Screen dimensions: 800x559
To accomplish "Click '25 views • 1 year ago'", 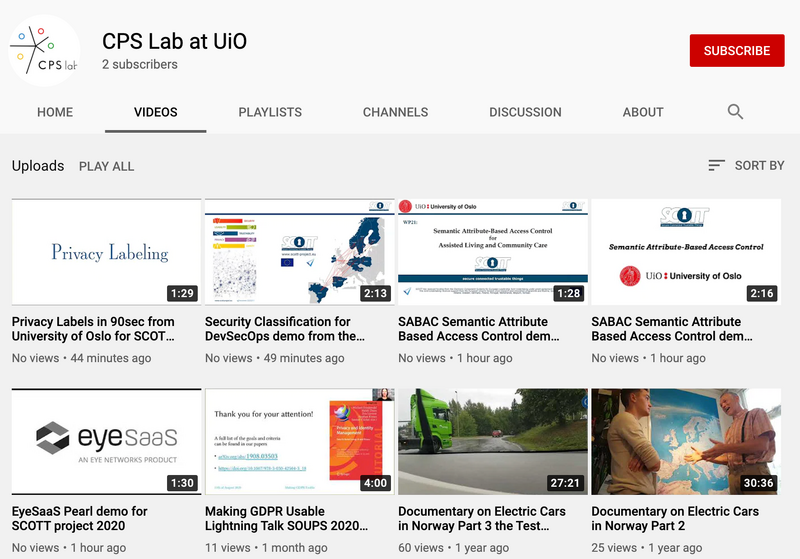I will 646,548.
